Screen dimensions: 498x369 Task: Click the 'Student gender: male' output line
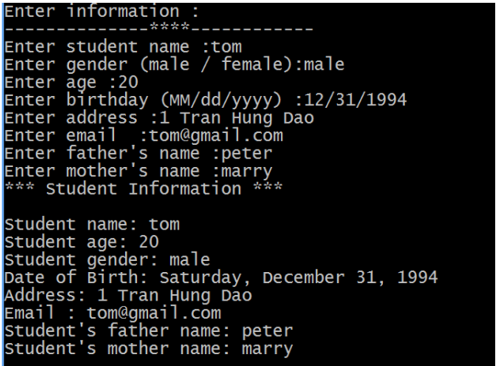point(107,260)
